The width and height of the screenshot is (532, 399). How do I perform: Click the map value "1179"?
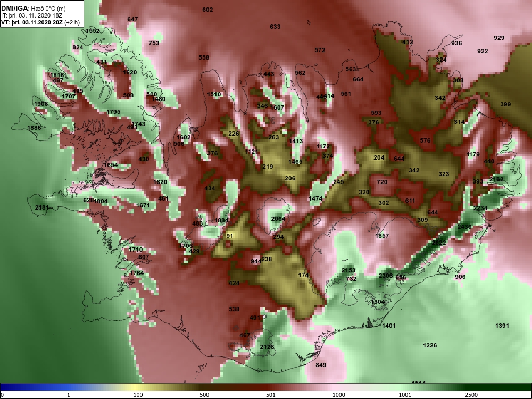(473, 154)
